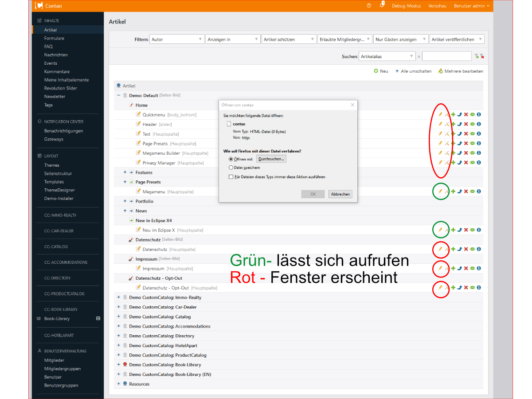The height and width of the screenshot is (399, 532).
Task: Click the reset filter icon beside search
Action: click(x=482, y=56)
